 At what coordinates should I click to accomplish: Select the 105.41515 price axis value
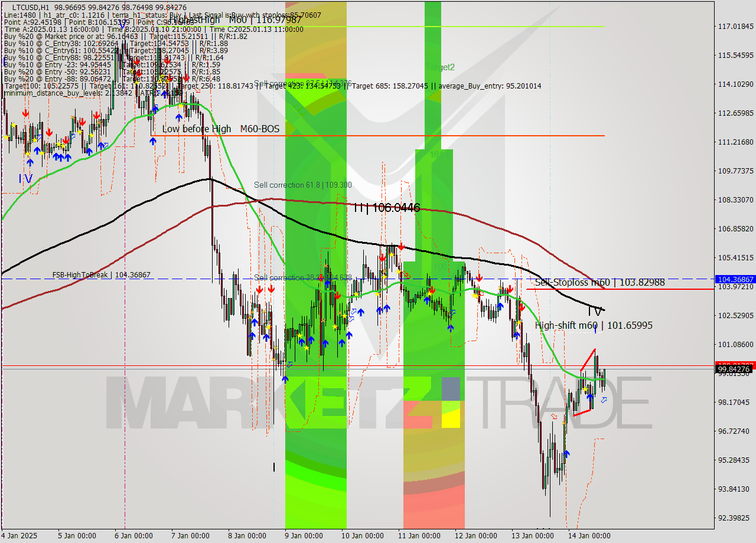coord(735,257)
